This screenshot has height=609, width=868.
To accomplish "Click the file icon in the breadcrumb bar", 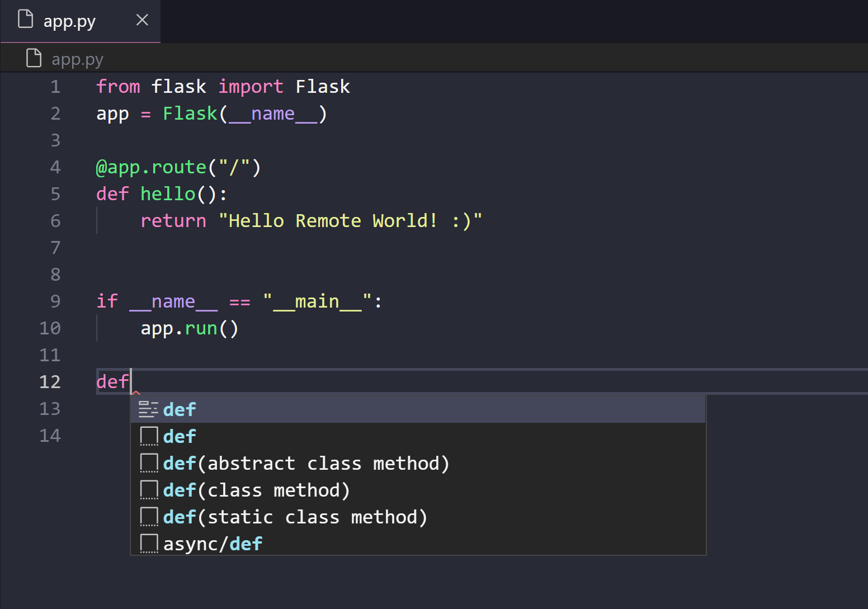I will 34,58.
